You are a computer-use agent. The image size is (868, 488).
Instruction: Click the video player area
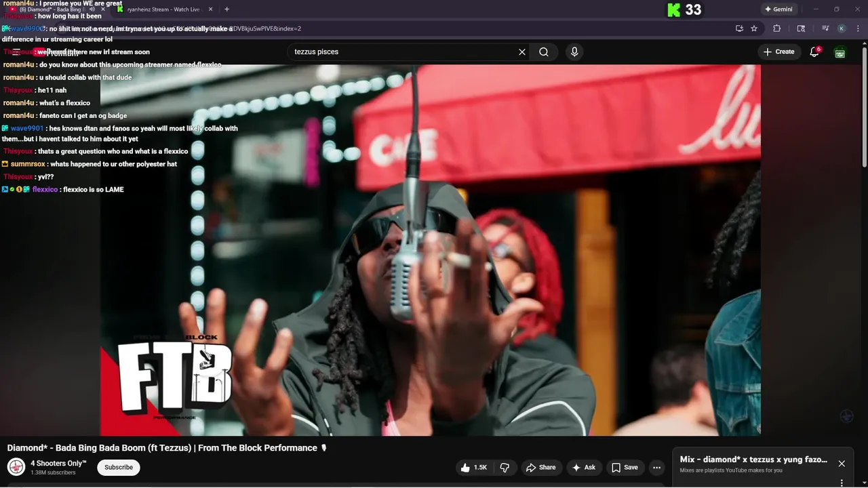(x=431, y=250)
